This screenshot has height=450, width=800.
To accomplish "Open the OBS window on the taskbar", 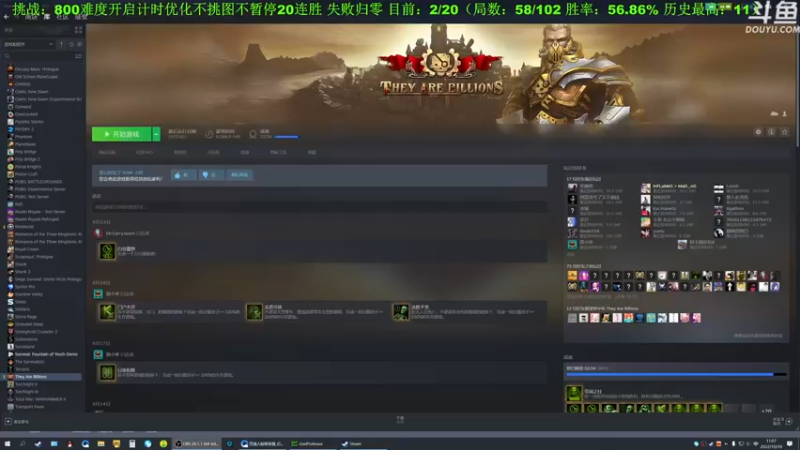I will point(197,444).
